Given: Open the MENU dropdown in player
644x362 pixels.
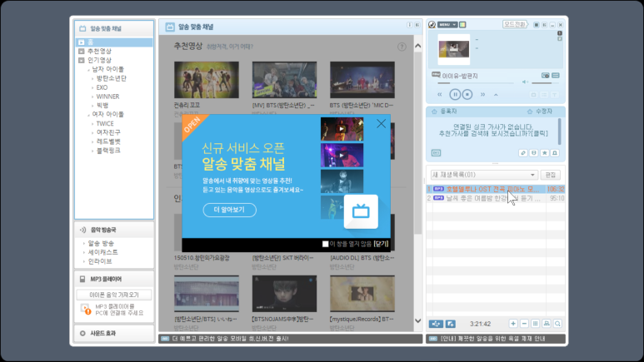Looking at the screenshot, I should pos(447,25).
